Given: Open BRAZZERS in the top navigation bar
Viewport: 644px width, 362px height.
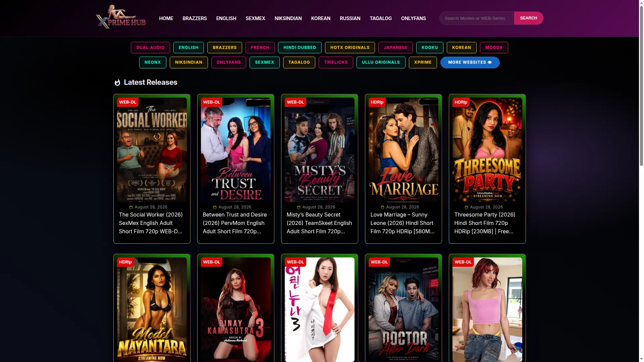Looking at the screenshot, I should (x=195, y=18).
